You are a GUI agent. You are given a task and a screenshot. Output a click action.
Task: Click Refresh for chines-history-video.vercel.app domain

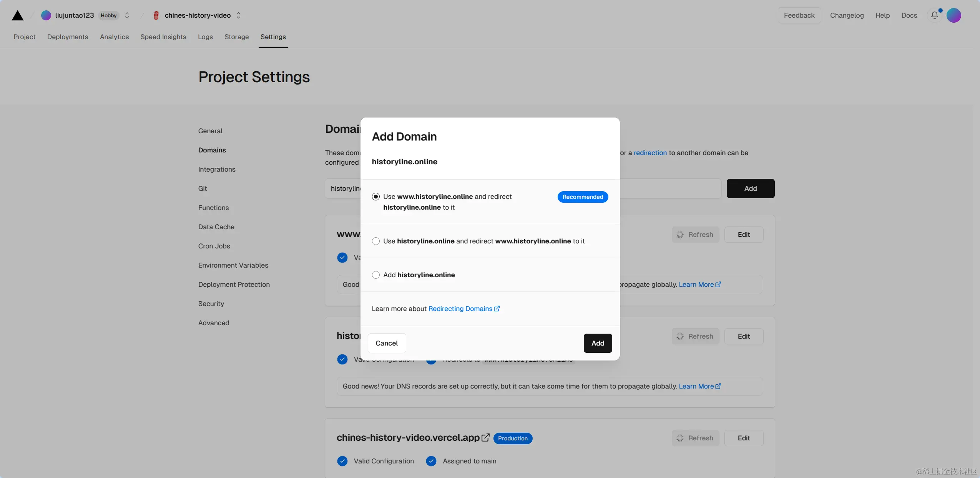coord(695,438)
